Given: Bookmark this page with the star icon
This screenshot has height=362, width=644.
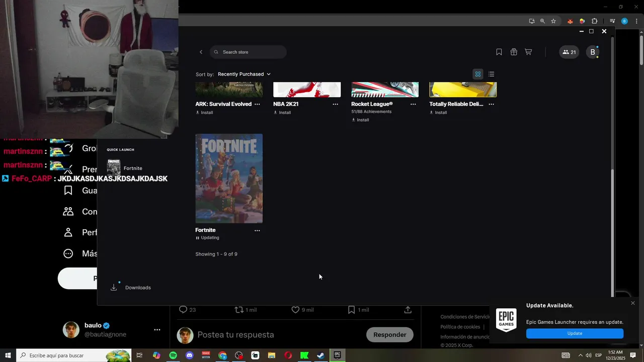Looking at the screenshot, I should click(x=553, y=21).
